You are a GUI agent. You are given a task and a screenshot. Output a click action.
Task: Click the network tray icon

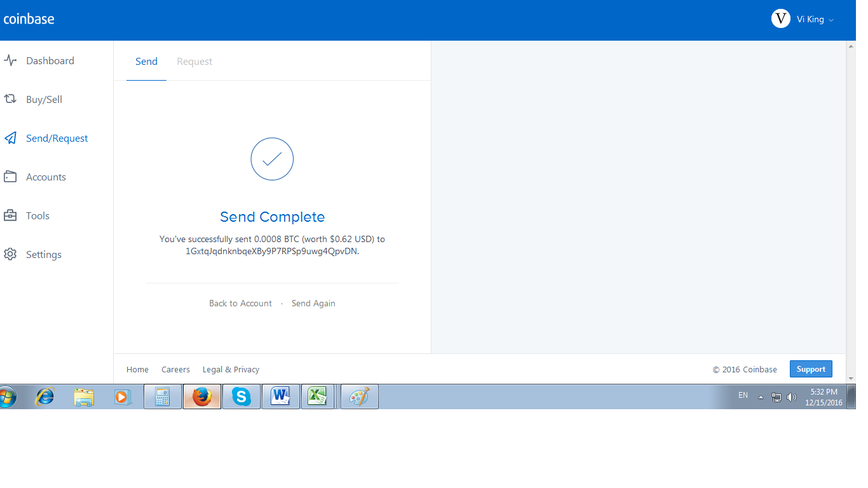[x=776, y=397]
